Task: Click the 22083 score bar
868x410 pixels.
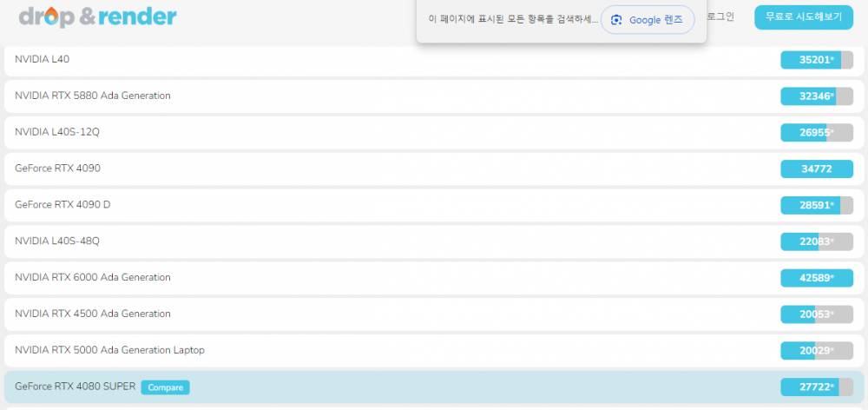Action: pos(817,241)
